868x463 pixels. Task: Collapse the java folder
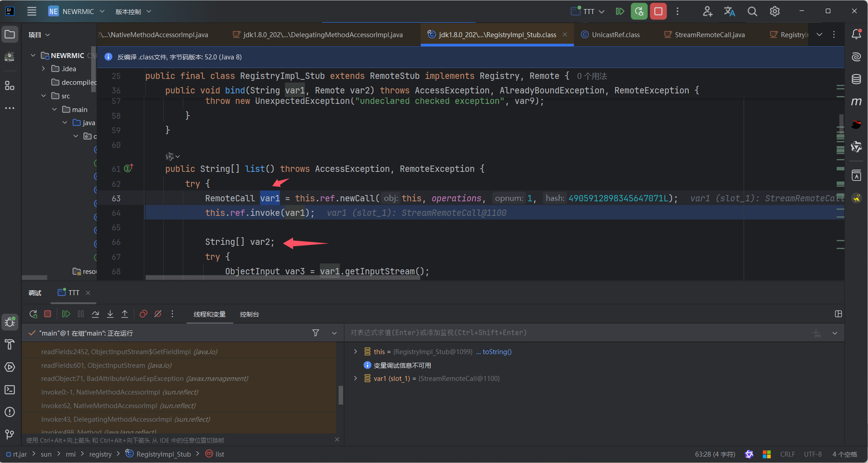(65, 122)
